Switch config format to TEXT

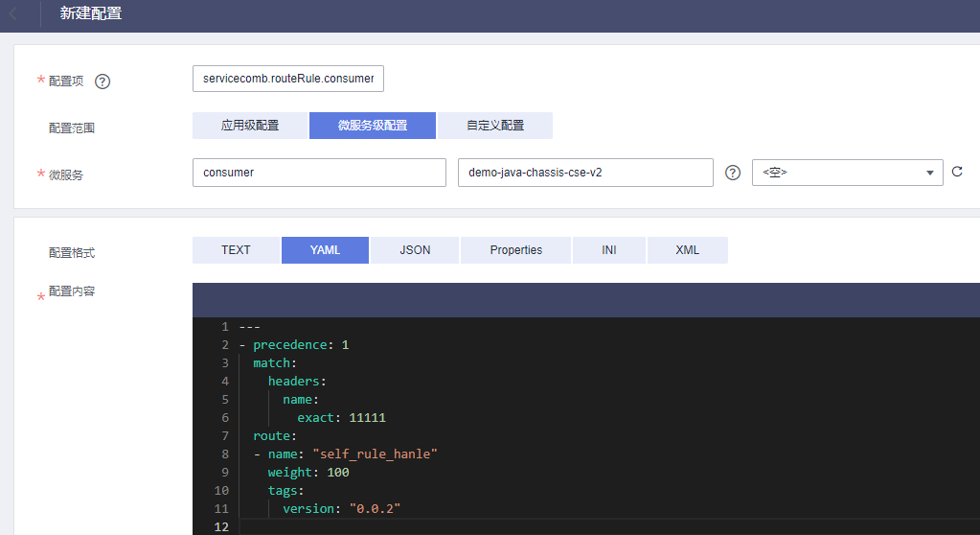pos(236,250)
